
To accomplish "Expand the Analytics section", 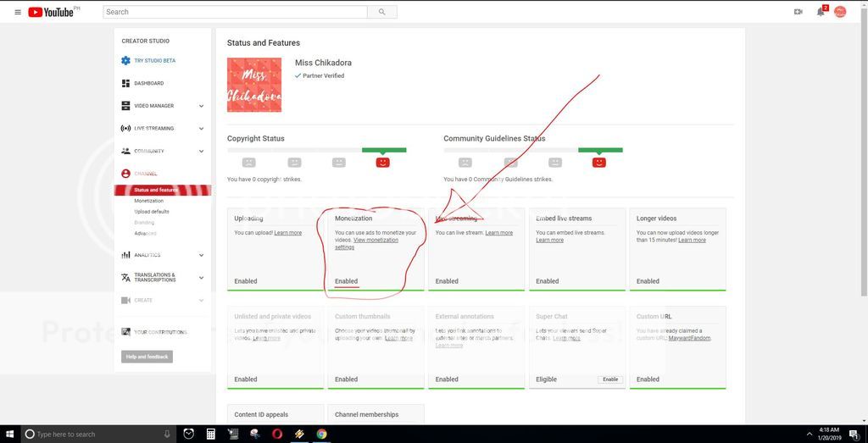I will [x=201, y=255].
